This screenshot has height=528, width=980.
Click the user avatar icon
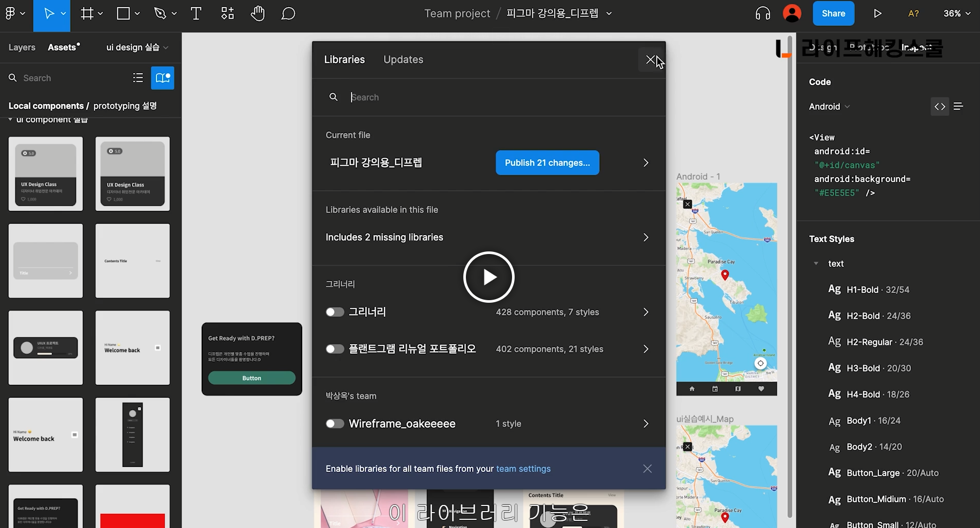[792, 13]
